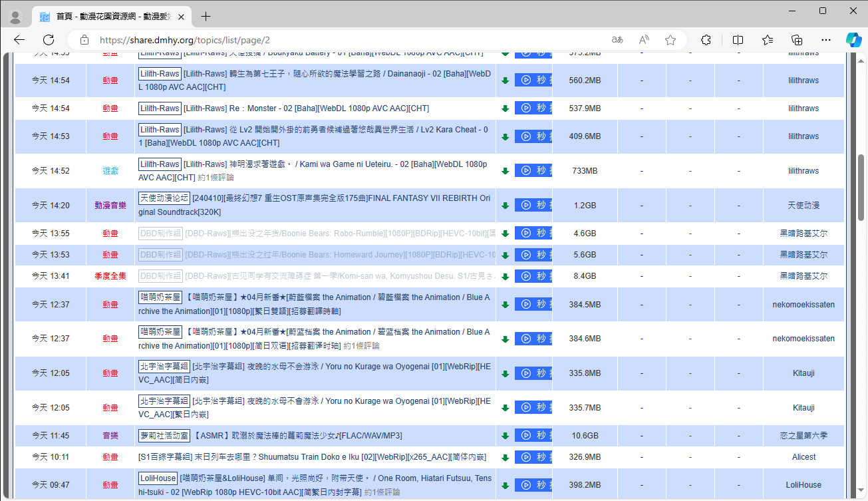Open a new browser tab
The width and height of the screenshot is (868, 501).
tap(206, 17)
